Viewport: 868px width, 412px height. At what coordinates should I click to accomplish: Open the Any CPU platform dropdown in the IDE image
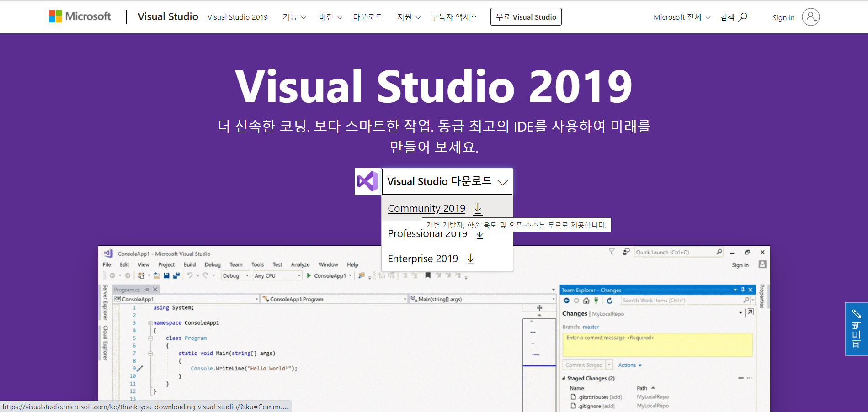click(277, 276)
